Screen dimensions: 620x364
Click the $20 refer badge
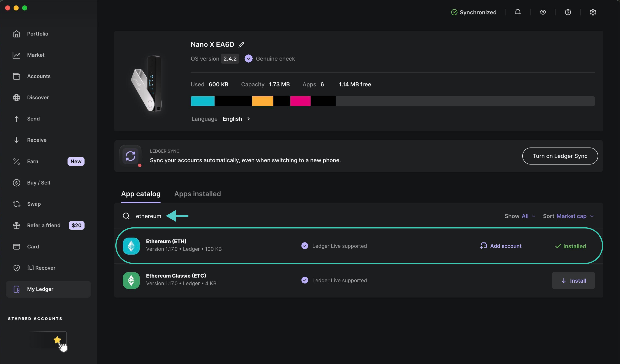pos(76,226)
